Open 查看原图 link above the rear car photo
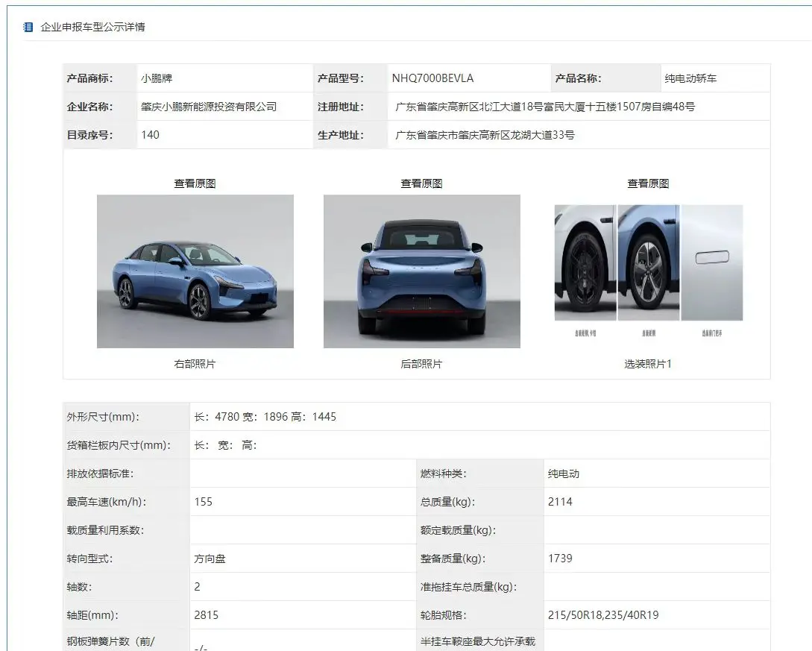The height and width of the screenshot is (651, 812). 421,183
